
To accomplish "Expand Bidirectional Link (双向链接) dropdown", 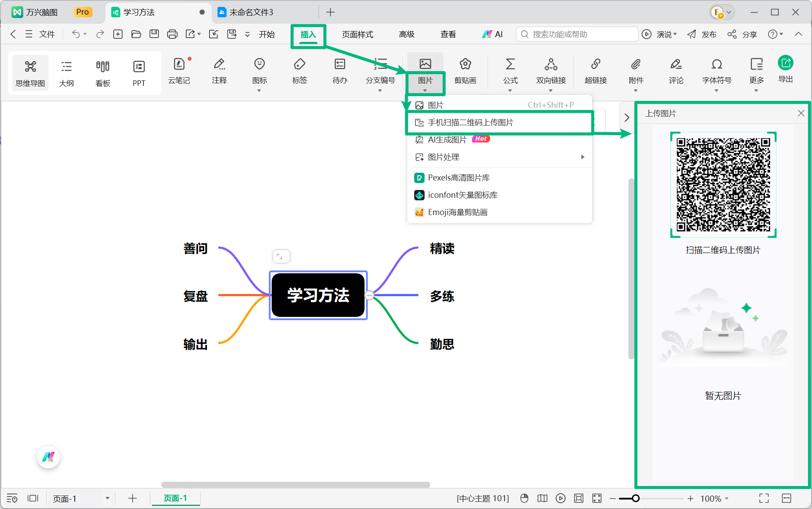I will point(551,91).
